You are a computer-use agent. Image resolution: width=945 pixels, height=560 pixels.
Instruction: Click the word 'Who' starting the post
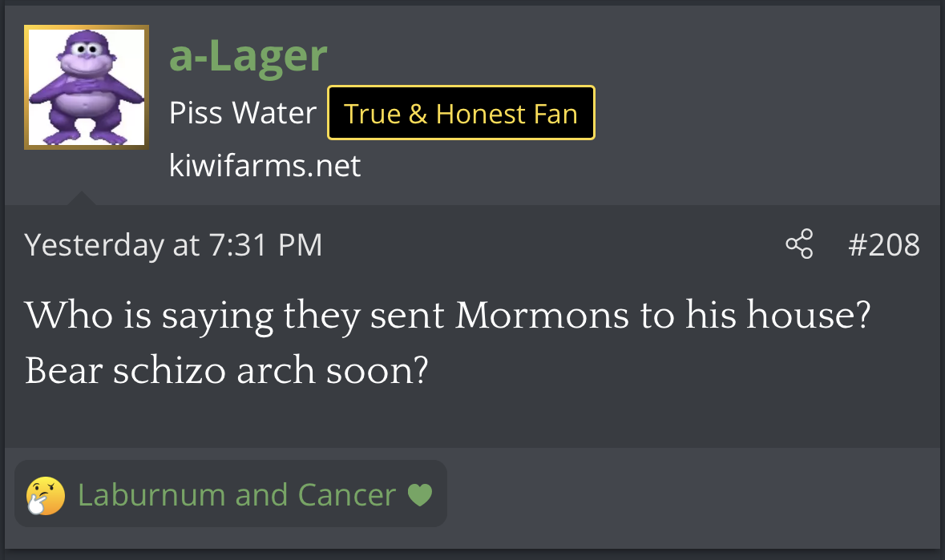pos(69,315)
